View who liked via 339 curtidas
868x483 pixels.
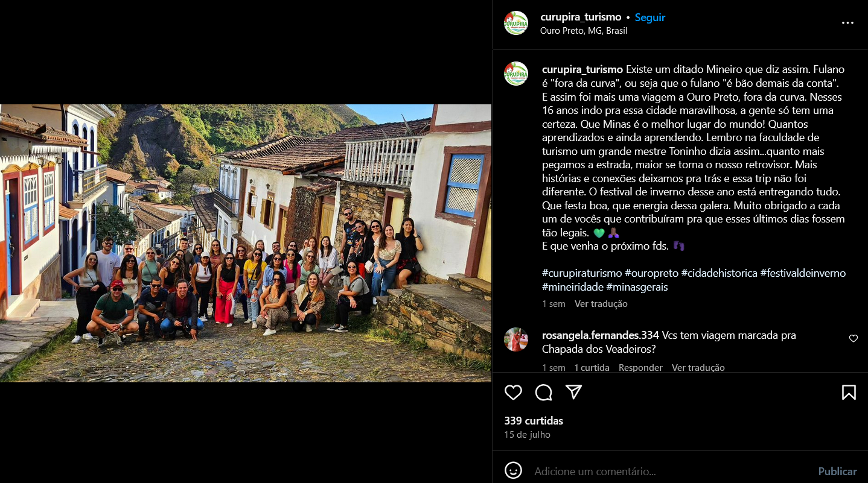coord(534,421)
